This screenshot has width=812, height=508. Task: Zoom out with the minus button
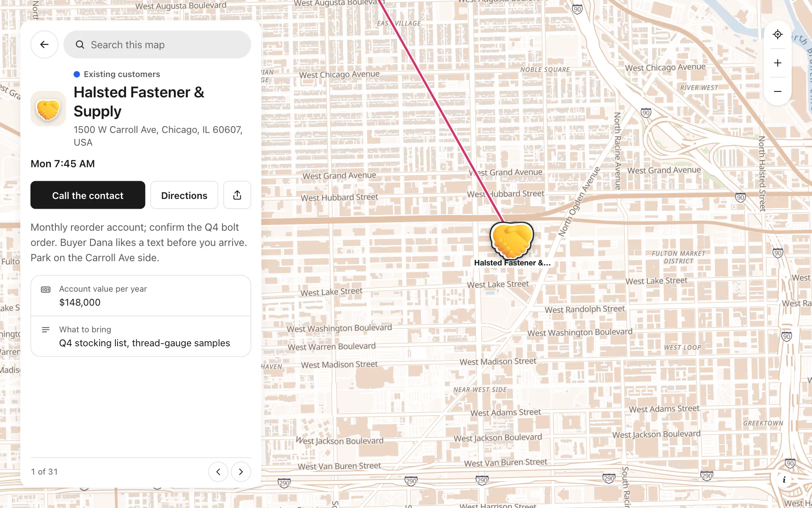click(x=778, y=91)
